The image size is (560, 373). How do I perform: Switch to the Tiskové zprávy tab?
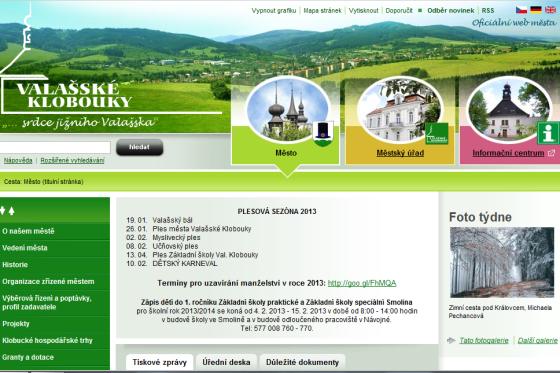[160, 362]
